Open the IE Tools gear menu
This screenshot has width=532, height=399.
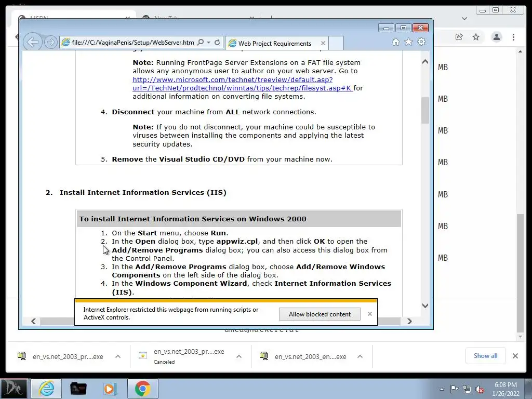[421, 42]
